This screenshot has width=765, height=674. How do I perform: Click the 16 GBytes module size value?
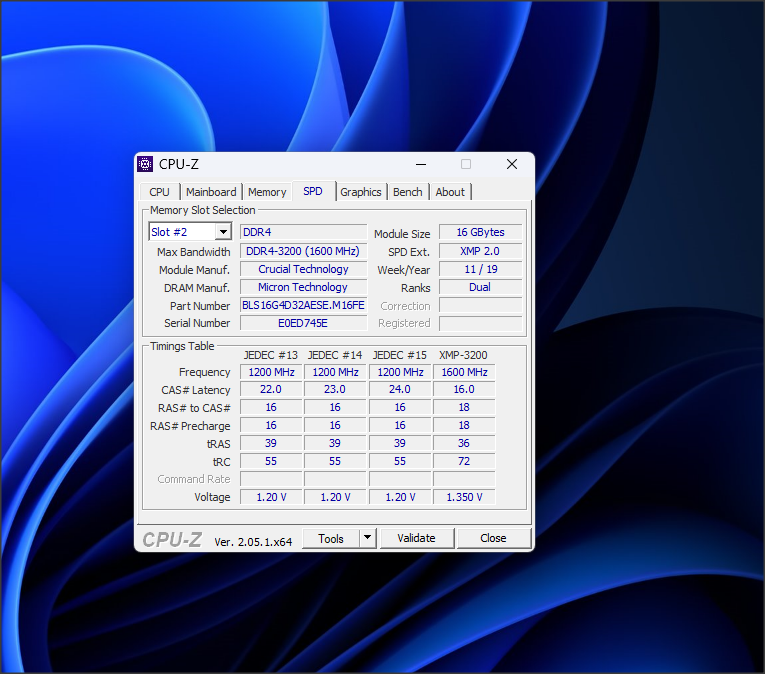pyautogui.click(x=481, y=232)
